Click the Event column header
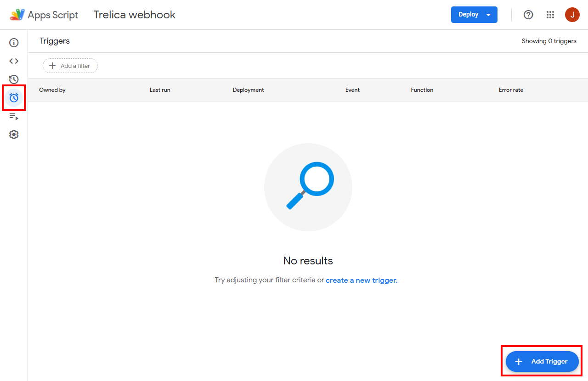Viewport: 588px width, 381px height. (x=352, y=90)
